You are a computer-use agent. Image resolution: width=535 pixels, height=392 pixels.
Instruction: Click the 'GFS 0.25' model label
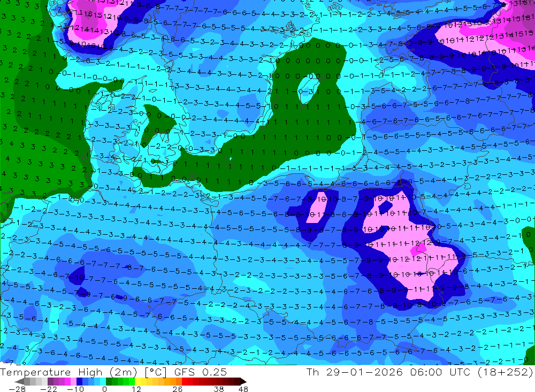tap(200, 372)
